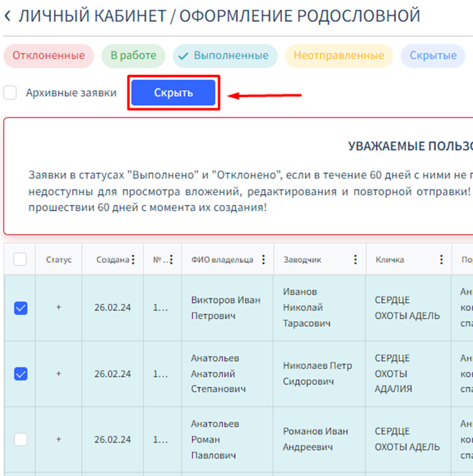Open the Кличка column three-dot menu
Screen dimensions: 473x476
441,260
